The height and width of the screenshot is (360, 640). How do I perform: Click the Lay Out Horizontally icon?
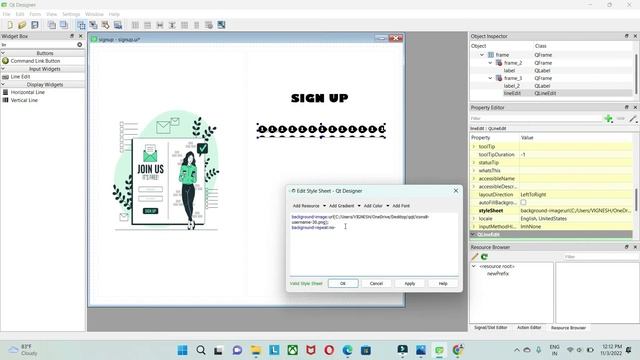coord(135,25)
